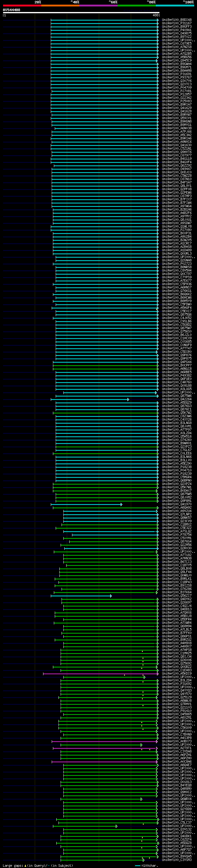Image resolution: width=197 pixels, height=868 pixels.
Task: Select UniRef100_Q09188 entry
Action: click(x=176, y=386)
